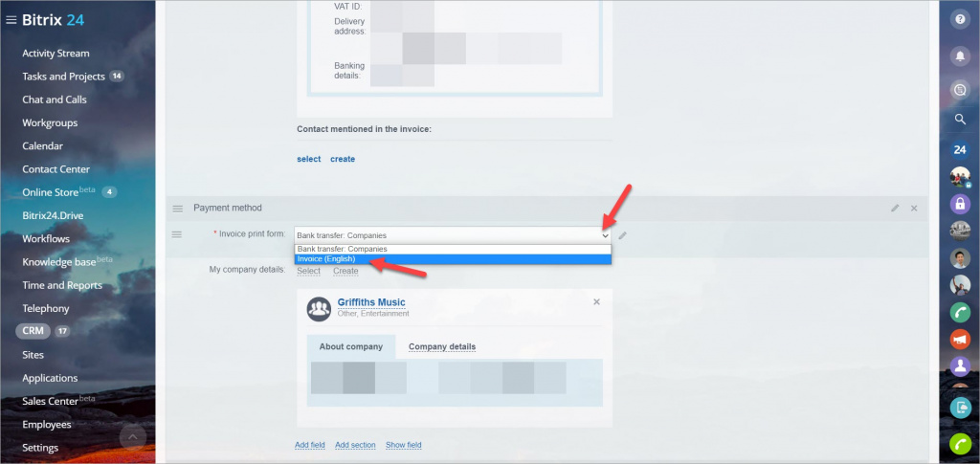The image size is (980, 464).
Task: Open Calendar from left menu
Action: click(42, 146)
